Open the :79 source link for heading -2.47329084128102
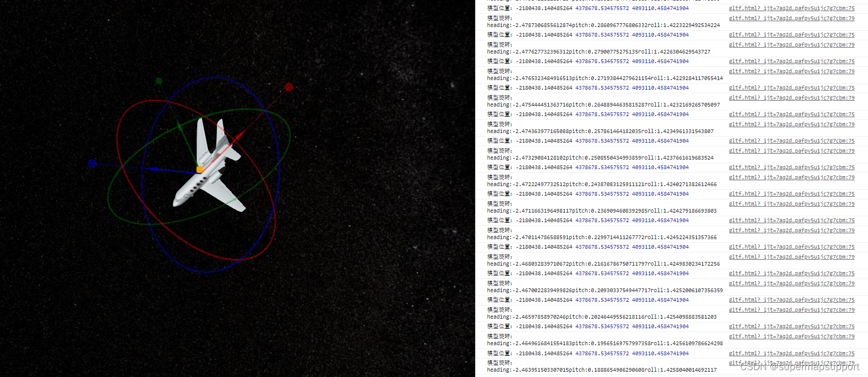The image size is (868, 377). click(791, 151)
